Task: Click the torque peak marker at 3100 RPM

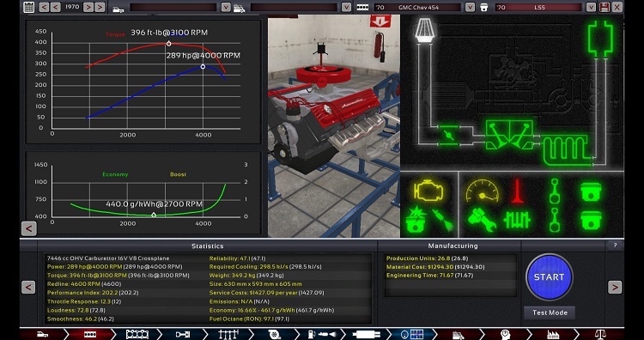Action: (x=168, y=44)
